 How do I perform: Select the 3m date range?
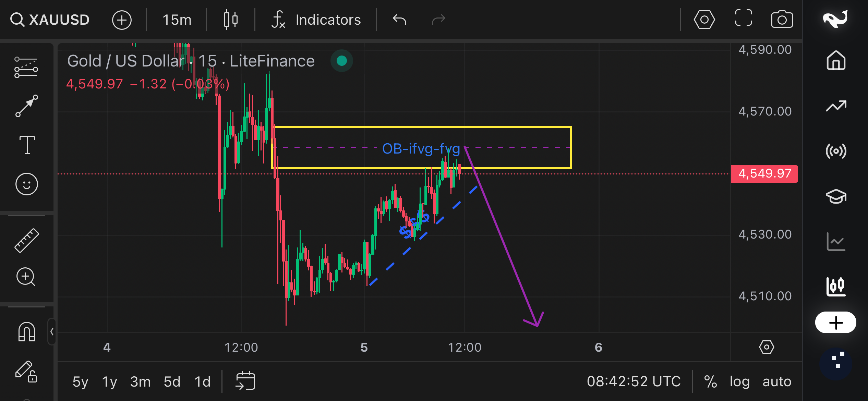point(140,381)
